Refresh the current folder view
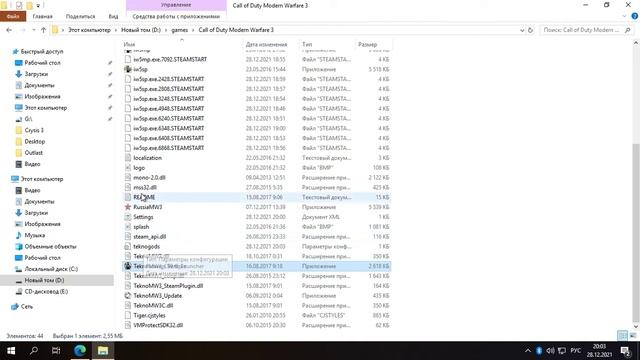Viewport: 640px width, 360px height. click(530, 30)
